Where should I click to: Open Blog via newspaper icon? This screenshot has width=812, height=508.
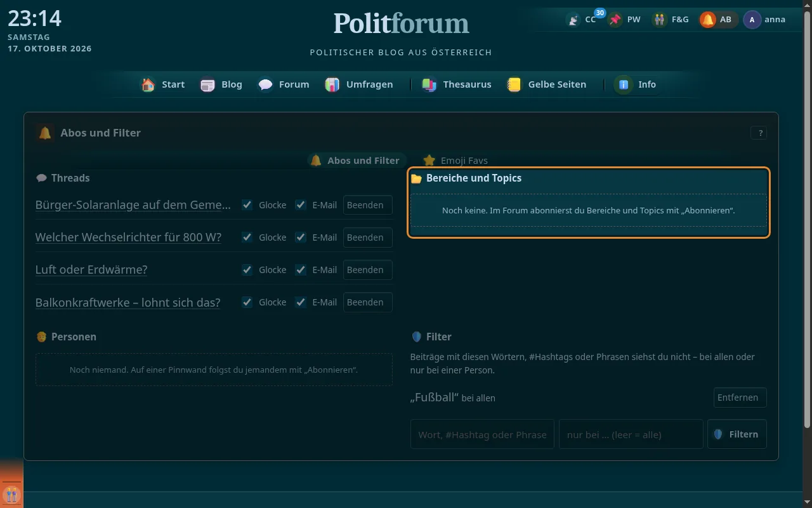[207, 84]
